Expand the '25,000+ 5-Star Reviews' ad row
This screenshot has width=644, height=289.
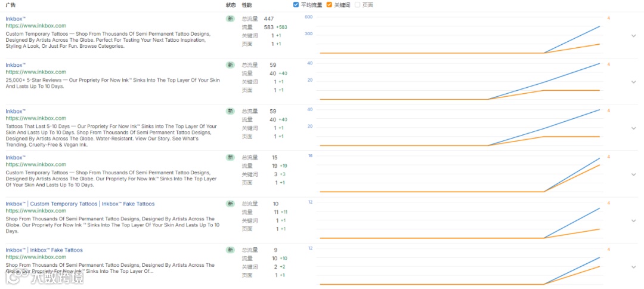[634, 82]
